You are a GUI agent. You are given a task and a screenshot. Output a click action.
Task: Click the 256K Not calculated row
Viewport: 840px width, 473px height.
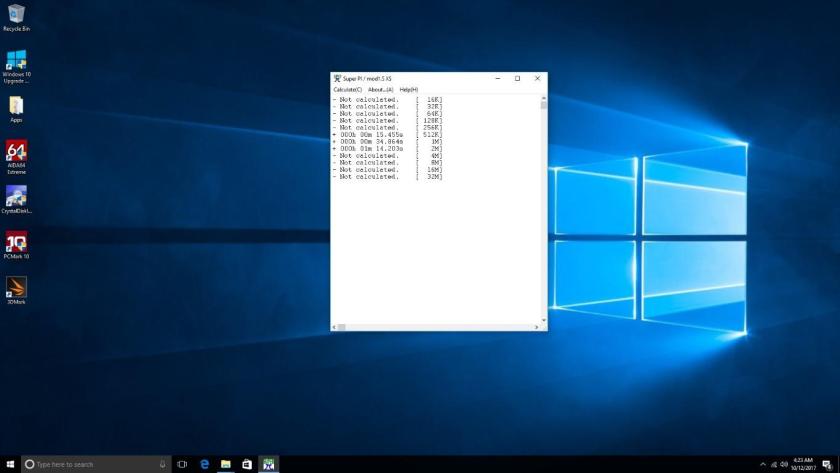(387, 127)
